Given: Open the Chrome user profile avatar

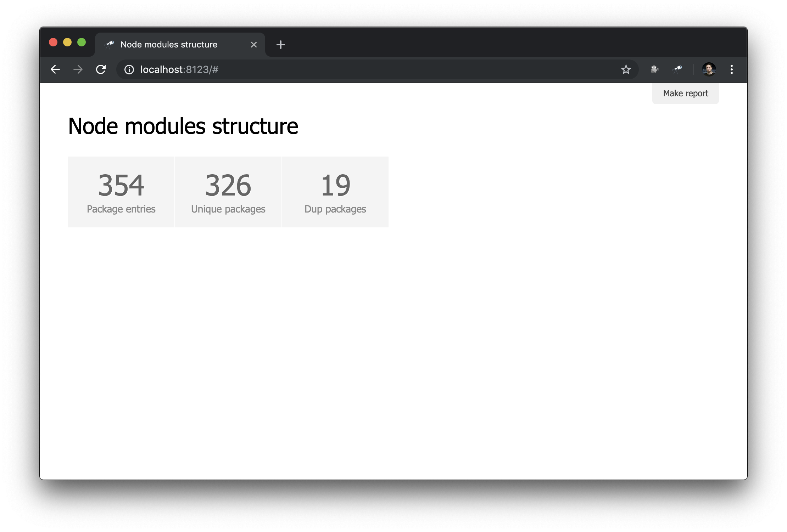Looking at the screenshot, I should [x=709, y=69].
